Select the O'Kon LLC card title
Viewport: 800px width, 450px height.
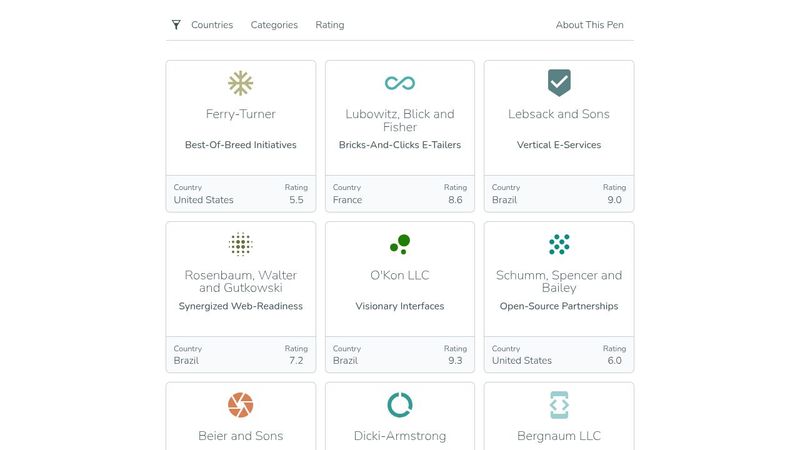399,275
